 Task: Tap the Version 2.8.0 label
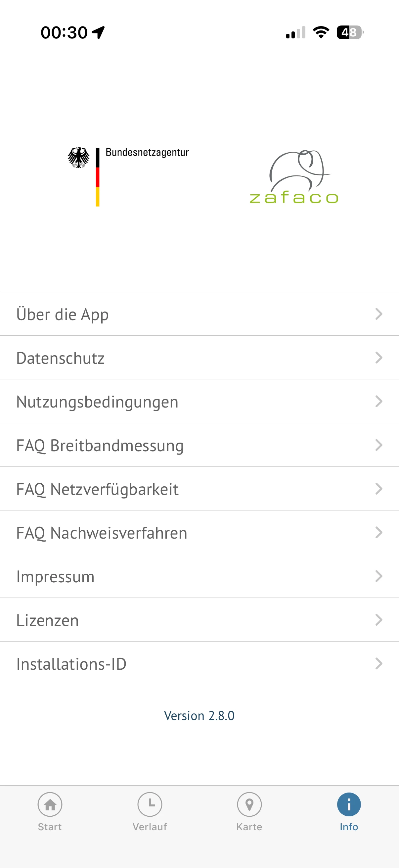point(199,715)
